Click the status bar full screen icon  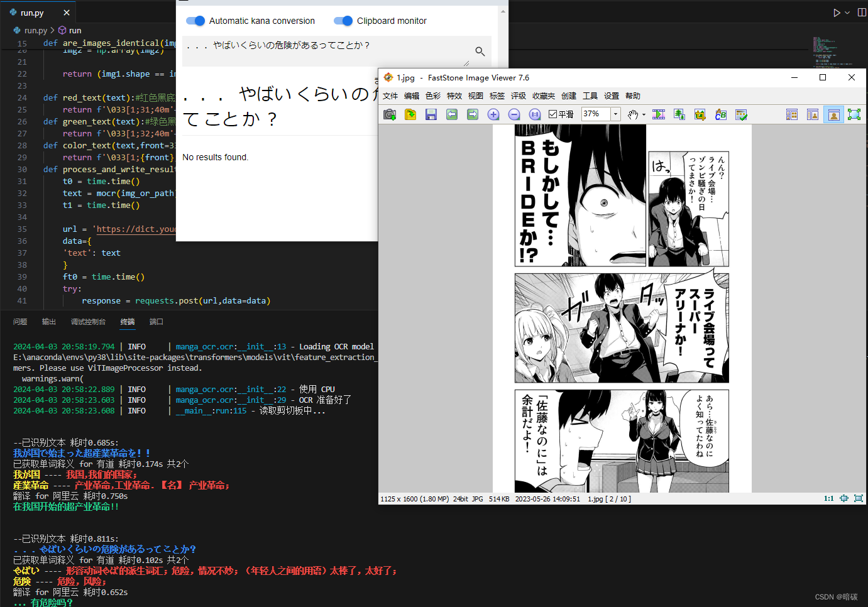[859, 498]
